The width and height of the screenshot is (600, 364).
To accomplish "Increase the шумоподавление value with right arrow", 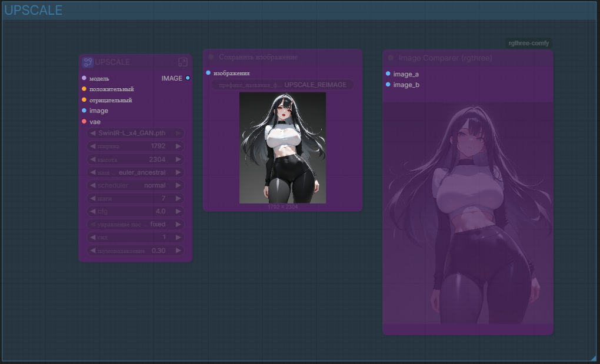I will click(x=178, y=251).
